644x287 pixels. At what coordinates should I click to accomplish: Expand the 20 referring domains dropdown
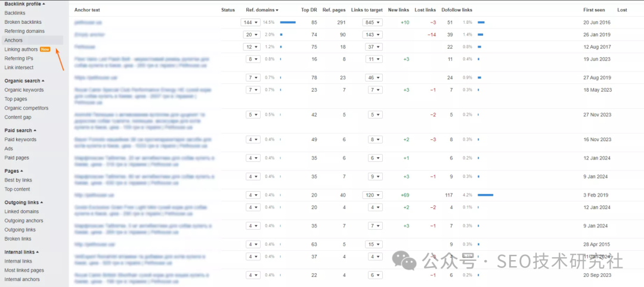[250, 35]
